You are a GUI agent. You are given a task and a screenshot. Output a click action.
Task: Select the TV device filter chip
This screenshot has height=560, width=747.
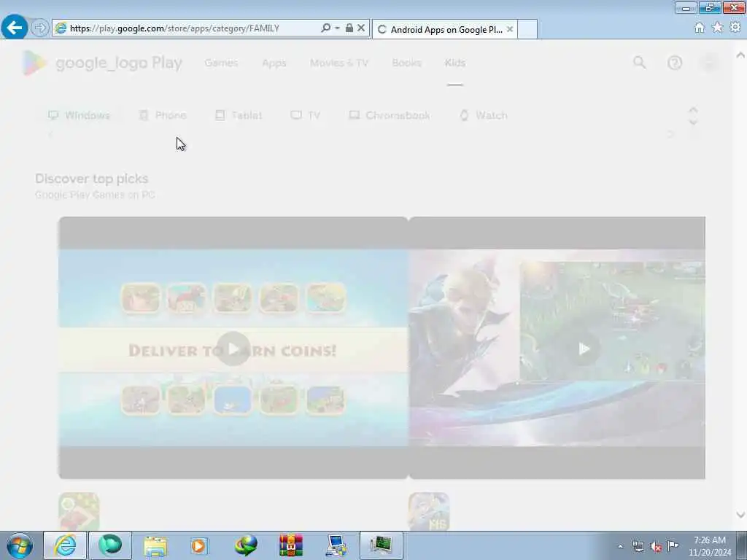pos(306,115)
